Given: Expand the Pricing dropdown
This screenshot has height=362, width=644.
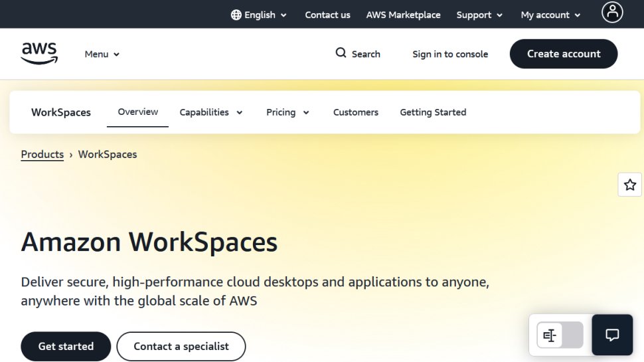Looking at the screenshot, I should click(x=287, y=112).
